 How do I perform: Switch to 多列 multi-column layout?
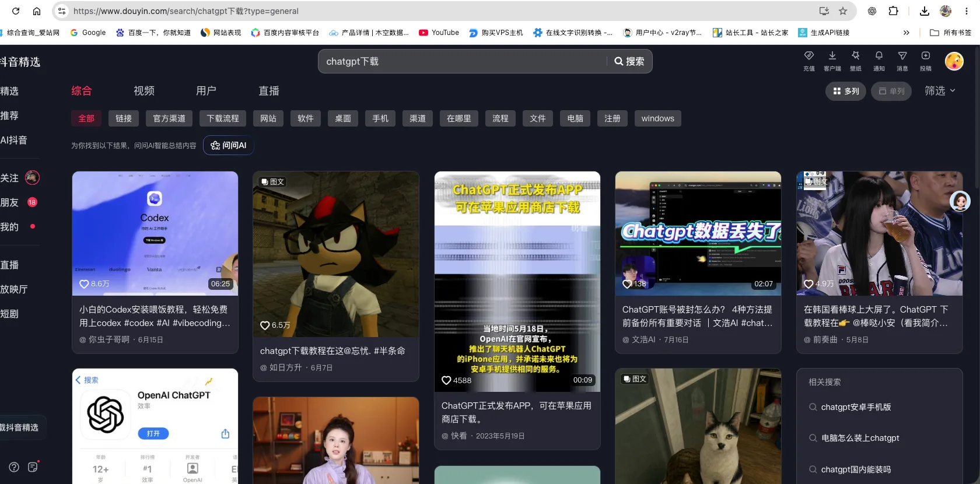coord(846,91)
